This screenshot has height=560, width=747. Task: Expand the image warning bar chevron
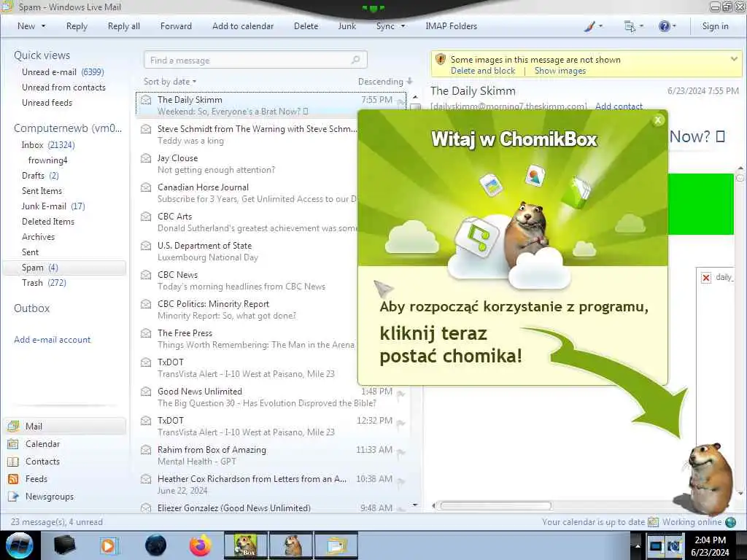734,59
